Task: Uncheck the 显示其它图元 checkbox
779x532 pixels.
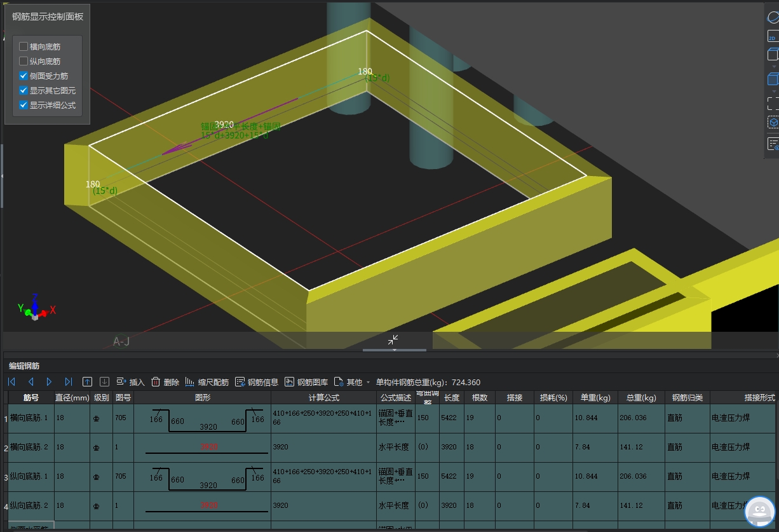Action: 24,90
